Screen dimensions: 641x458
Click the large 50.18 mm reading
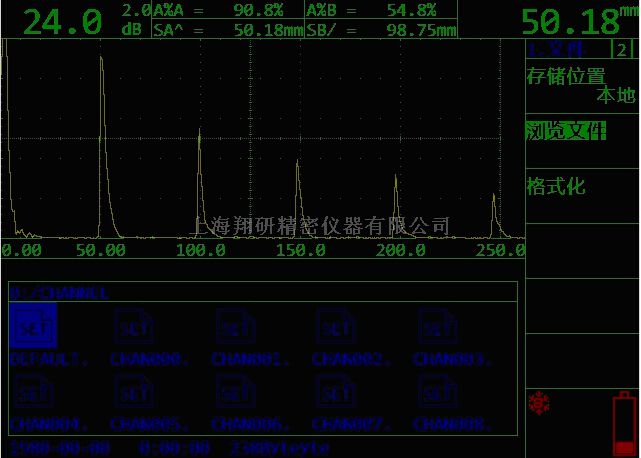click(x=580, y=20)
